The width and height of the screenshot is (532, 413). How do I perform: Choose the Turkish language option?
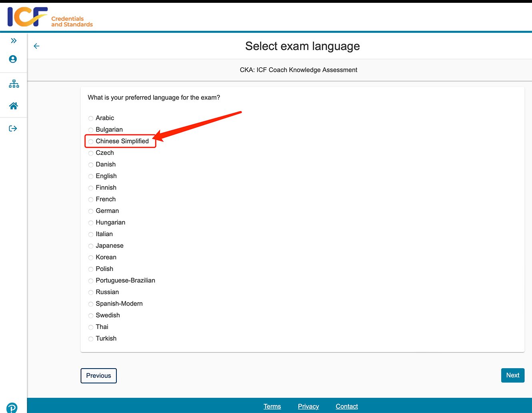pos(91,339)
